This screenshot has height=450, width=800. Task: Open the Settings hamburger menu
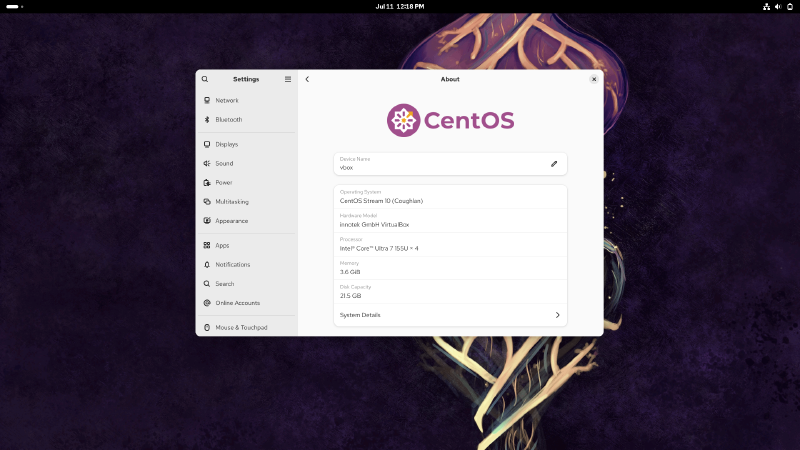point(288,79)
